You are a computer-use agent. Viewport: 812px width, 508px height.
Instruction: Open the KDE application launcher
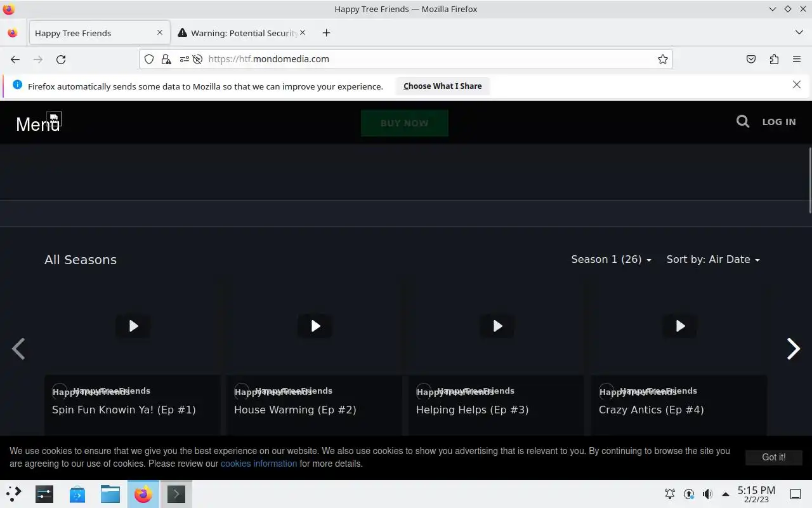point(14,493)
